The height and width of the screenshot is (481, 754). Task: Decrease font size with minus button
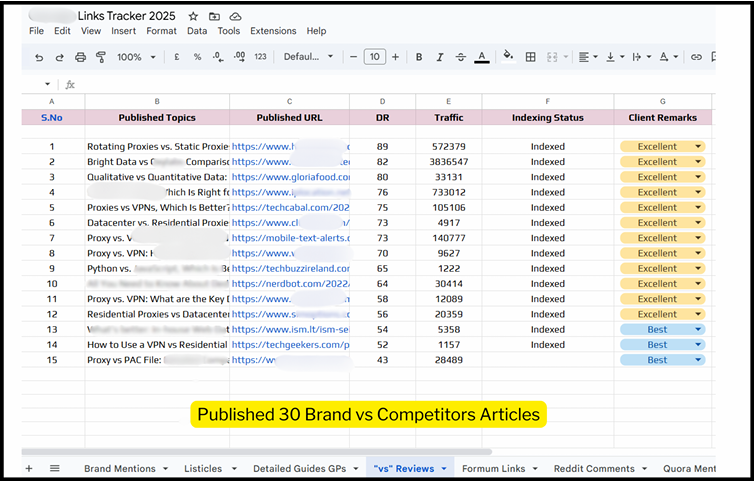(x=353, y=57)
